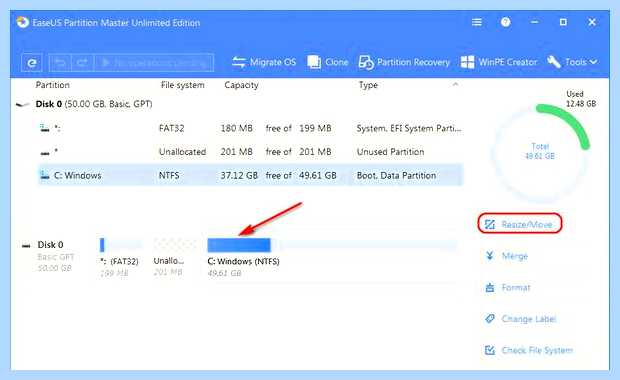Click the *: (FAT32) map label

(119, 261)
